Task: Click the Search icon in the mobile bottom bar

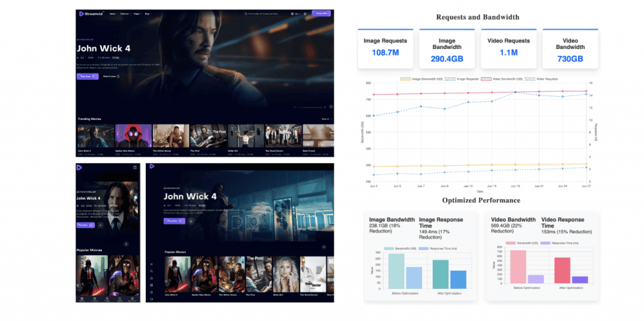Action: pyautogui.click(x=120, y=299)
